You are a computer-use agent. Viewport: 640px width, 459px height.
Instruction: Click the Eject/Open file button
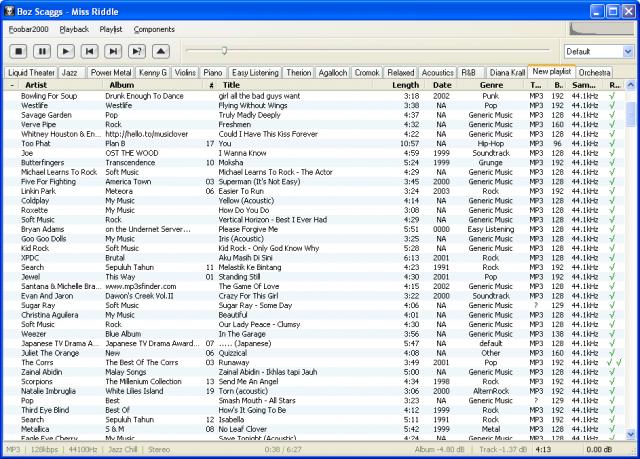(x=162, y=50)
